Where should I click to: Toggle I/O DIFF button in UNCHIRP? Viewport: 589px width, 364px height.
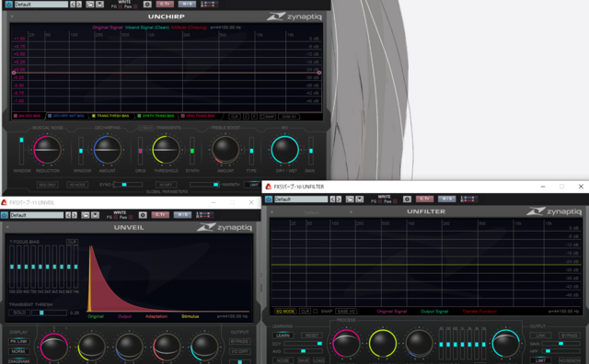click(166, 185)
